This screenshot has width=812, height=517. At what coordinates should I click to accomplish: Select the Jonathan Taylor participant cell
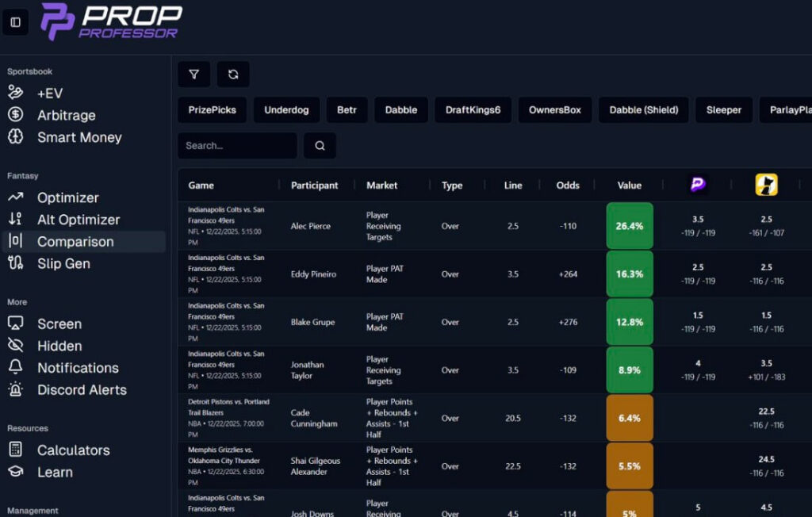[308, 370]
